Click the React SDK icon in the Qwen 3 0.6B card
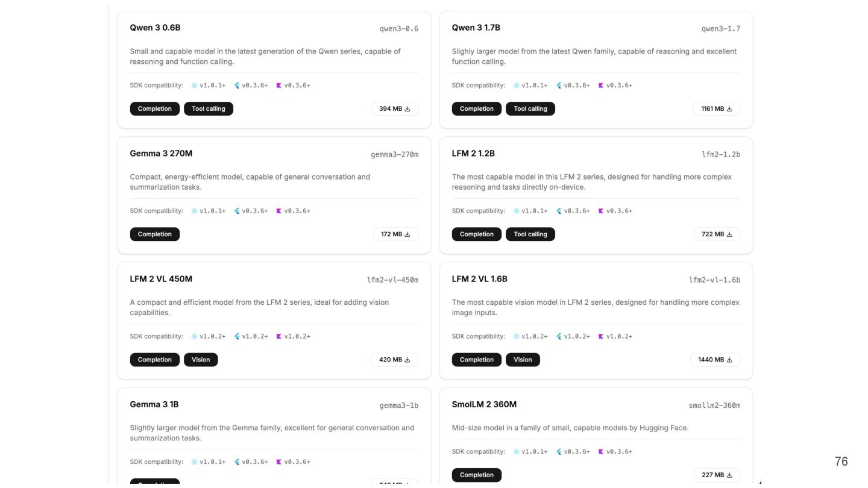 tap(194, 86)
